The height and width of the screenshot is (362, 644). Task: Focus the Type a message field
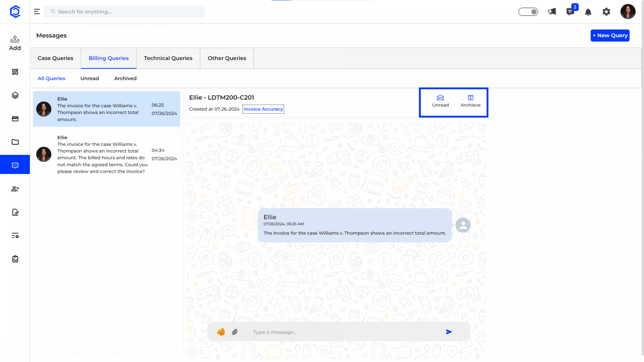345,332
